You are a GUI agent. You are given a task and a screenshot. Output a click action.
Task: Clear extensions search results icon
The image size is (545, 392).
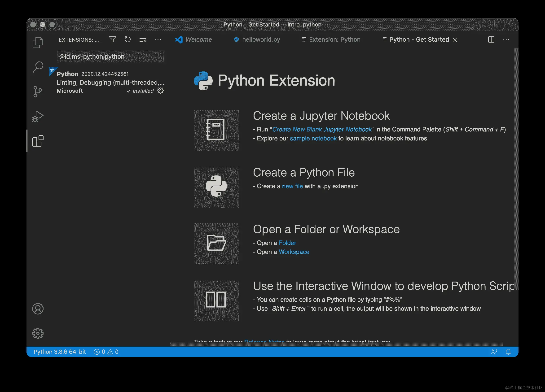click(143, 39)
